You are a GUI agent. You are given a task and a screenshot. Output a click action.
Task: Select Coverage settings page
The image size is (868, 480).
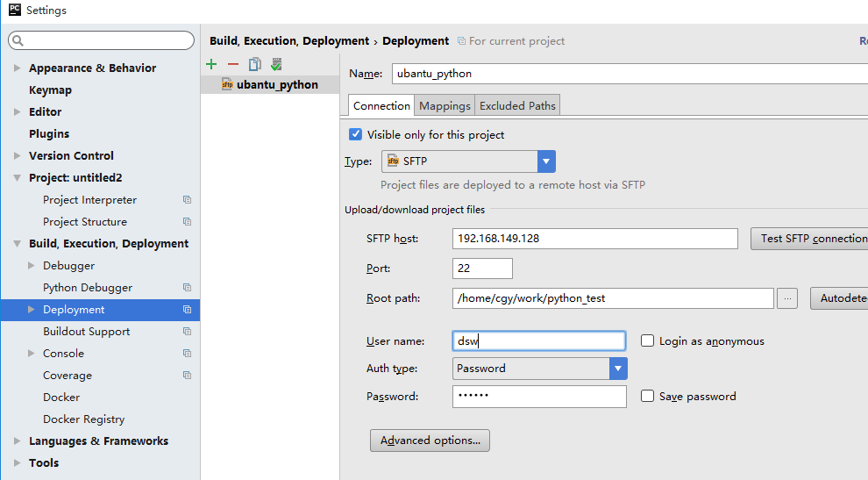click(x=68, y=376)
